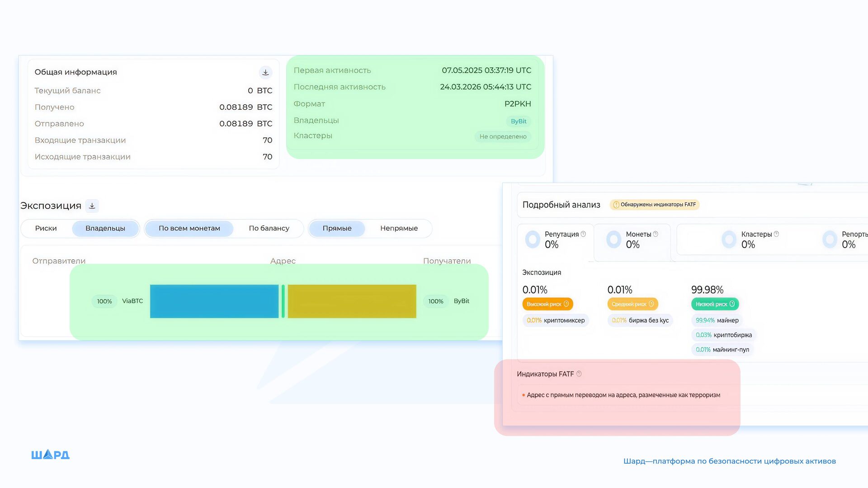Switch to Непрямые connections

coord(399,228)
